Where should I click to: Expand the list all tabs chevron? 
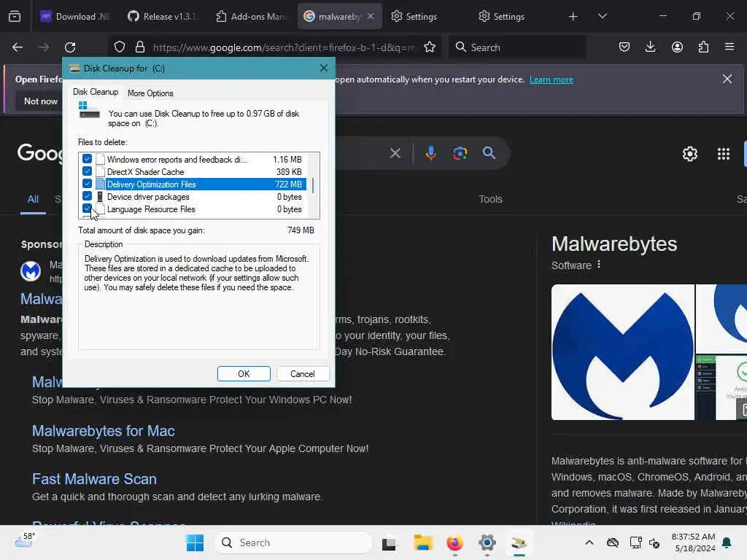tap(602, 16)
